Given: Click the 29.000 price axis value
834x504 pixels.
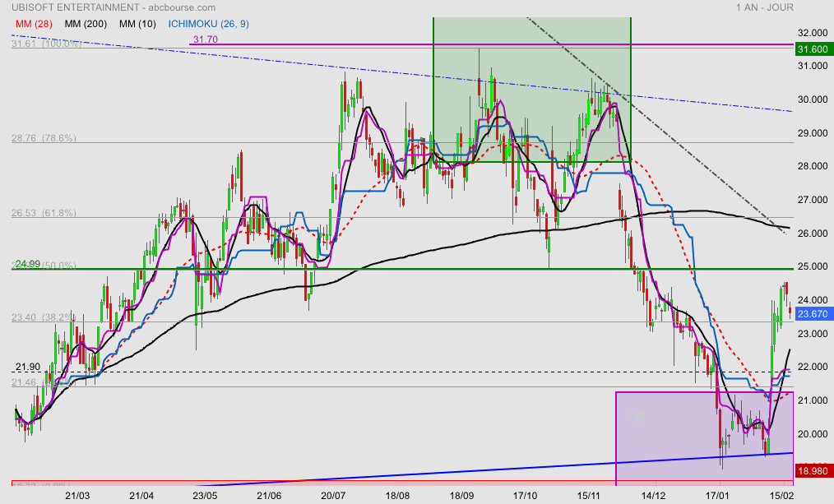Looking at the screenshot, I should [x=813, y=133].
